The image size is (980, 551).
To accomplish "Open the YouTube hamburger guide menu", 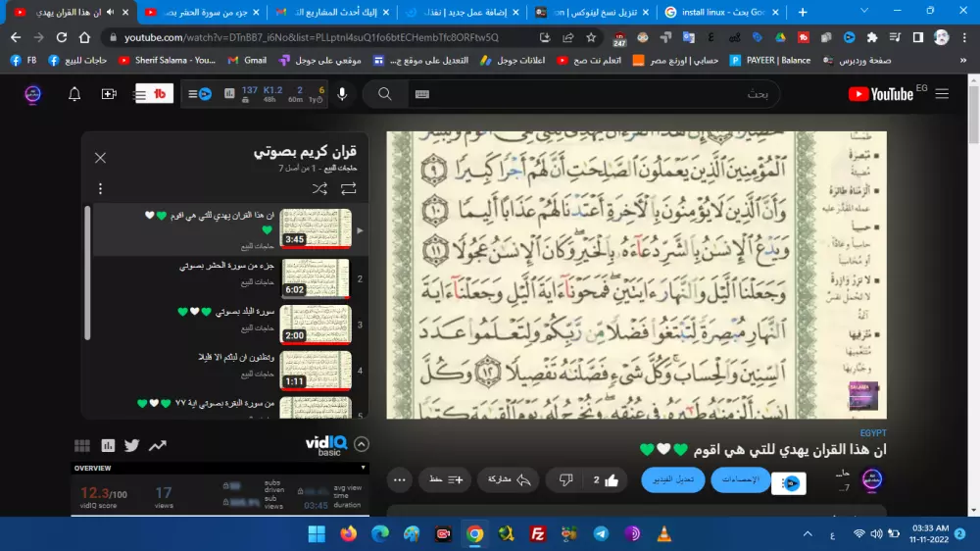I will (942, 94).
